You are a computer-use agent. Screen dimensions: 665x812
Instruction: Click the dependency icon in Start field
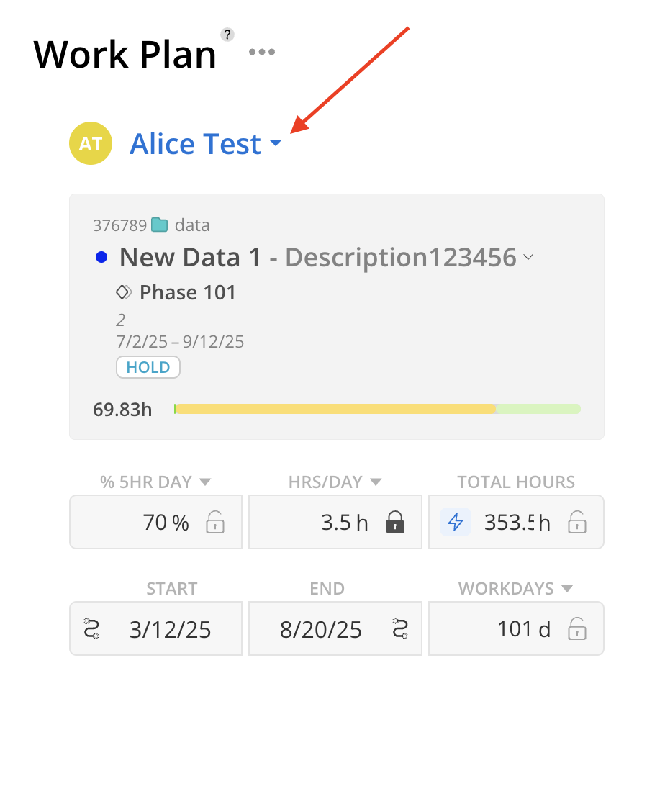pyautogui.click(x=91, y=628)
